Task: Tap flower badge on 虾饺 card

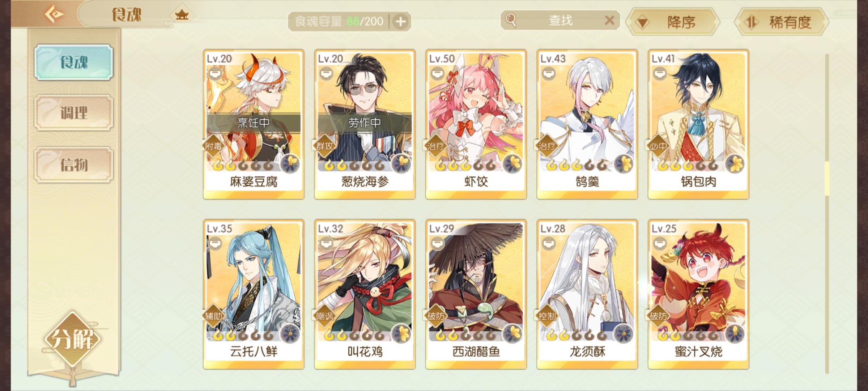Action: click(x=512, y=164)
